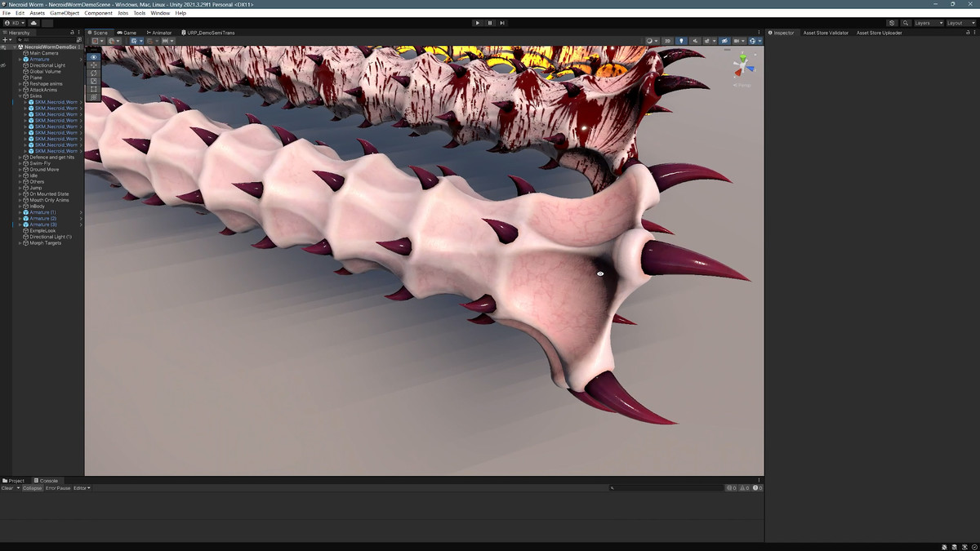Click the Console Clear button

click(7, 488)
